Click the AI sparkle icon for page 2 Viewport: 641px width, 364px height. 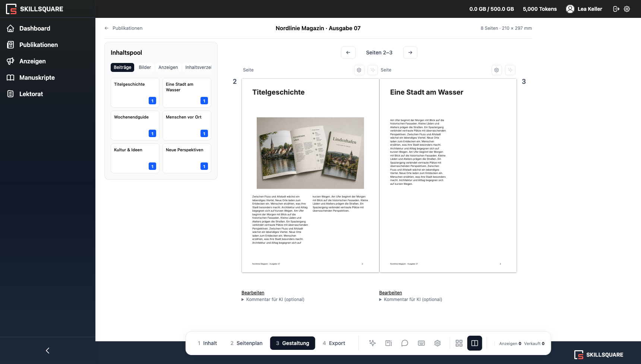coord(373,70)
